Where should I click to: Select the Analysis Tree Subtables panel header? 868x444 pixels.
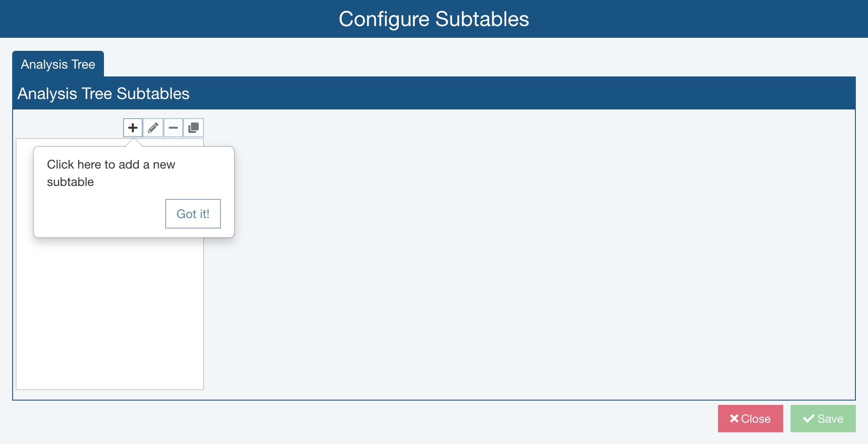(103, 93)
